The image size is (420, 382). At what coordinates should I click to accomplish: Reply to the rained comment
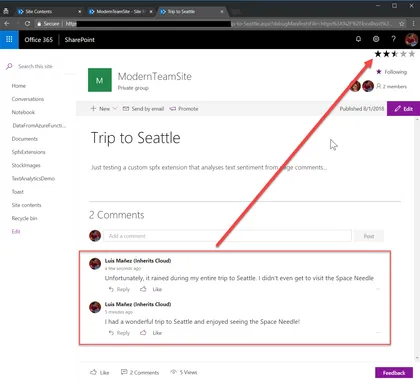(119, 289)
